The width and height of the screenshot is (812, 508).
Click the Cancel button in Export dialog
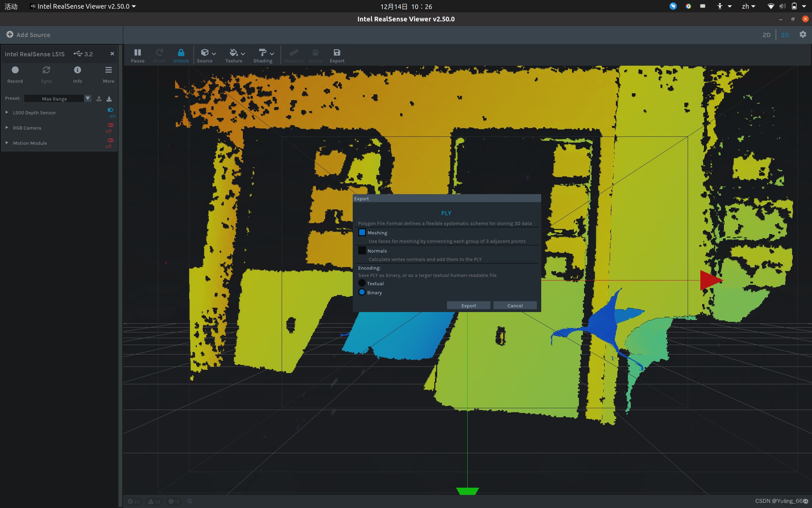[515, 306]
